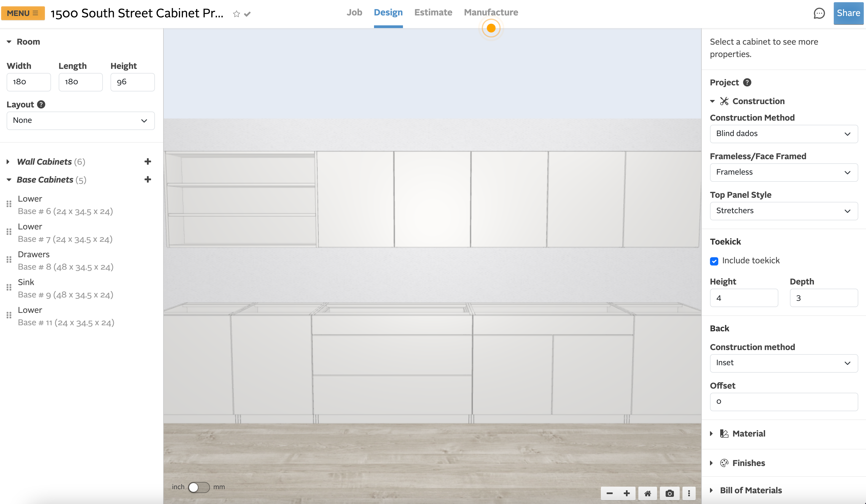This screenshot has height=504, width=866.
Task: Switch to the Estimate tab
Action: tap(433, 13)
